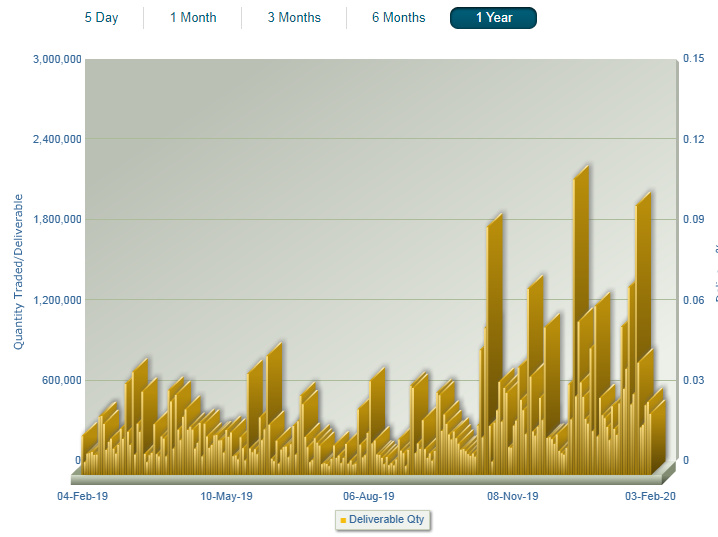Select the 06-Aug-19 axis date
This screenshot has height=537, width=718.
(369, 496)
